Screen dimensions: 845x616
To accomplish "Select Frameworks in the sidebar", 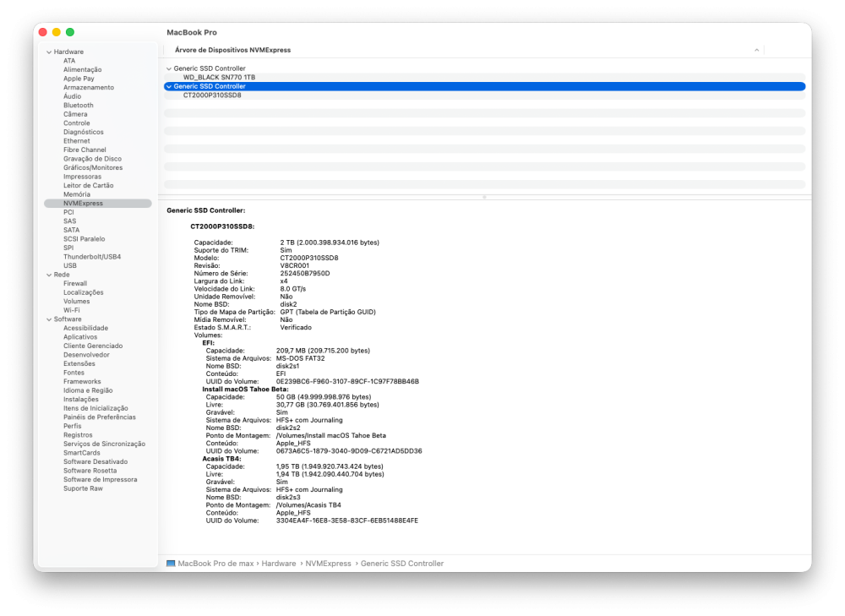I will (x=82, y=382).
